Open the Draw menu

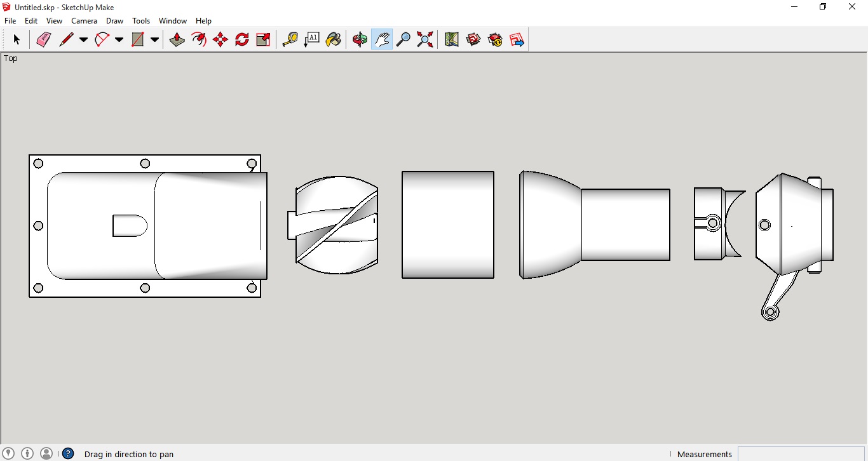[x=115, y=21]
